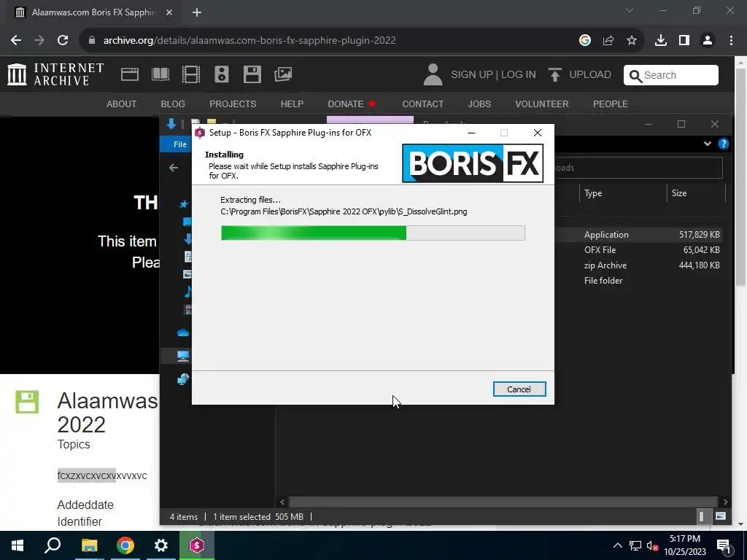Open the Texts book icon

click(160, 74)
